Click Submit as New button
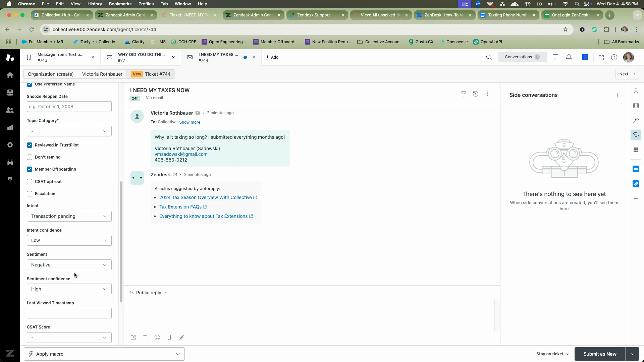This screenshot has height=362, width=644. [x=600, y=354]
